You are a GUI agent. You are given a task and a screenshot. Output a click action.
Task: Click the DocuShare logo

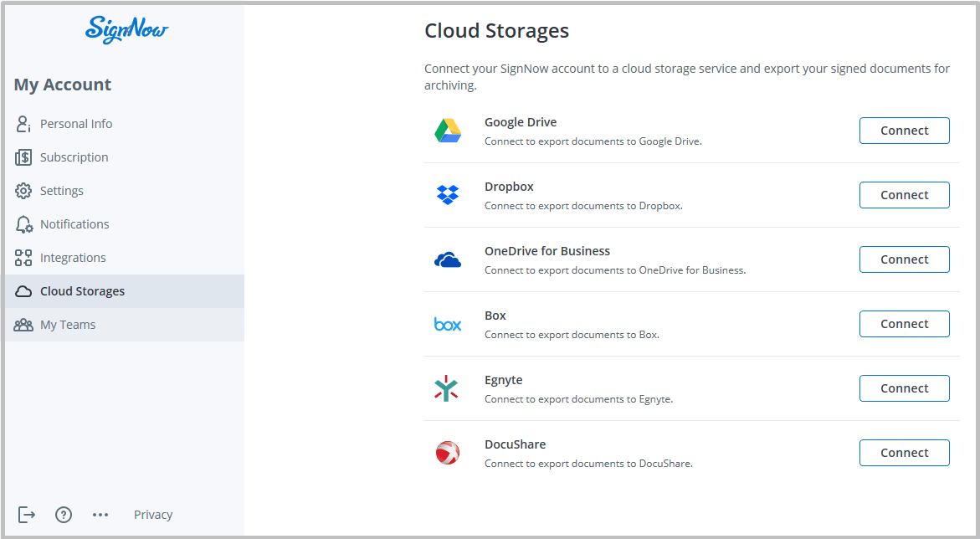click(448, 453)
